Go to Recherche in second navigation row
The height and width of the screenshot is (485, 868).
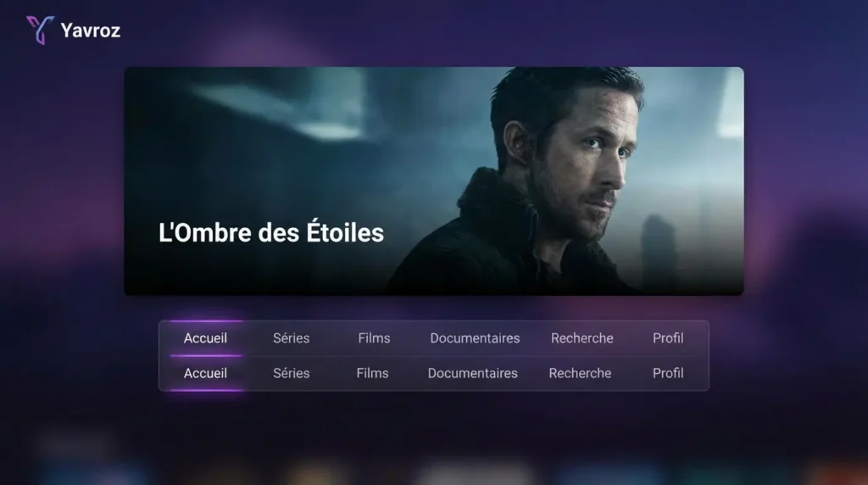click(x=580, y=373)
